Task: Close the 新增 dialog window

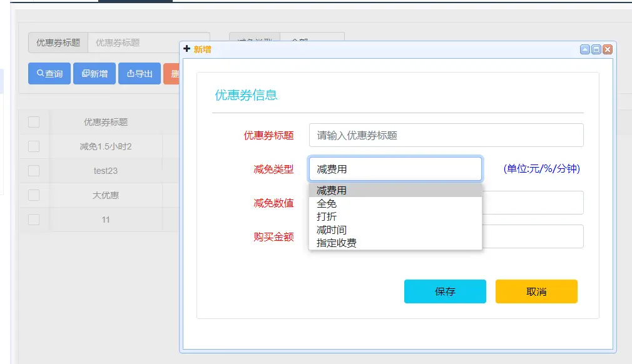Action: click(x=608, y=49)
